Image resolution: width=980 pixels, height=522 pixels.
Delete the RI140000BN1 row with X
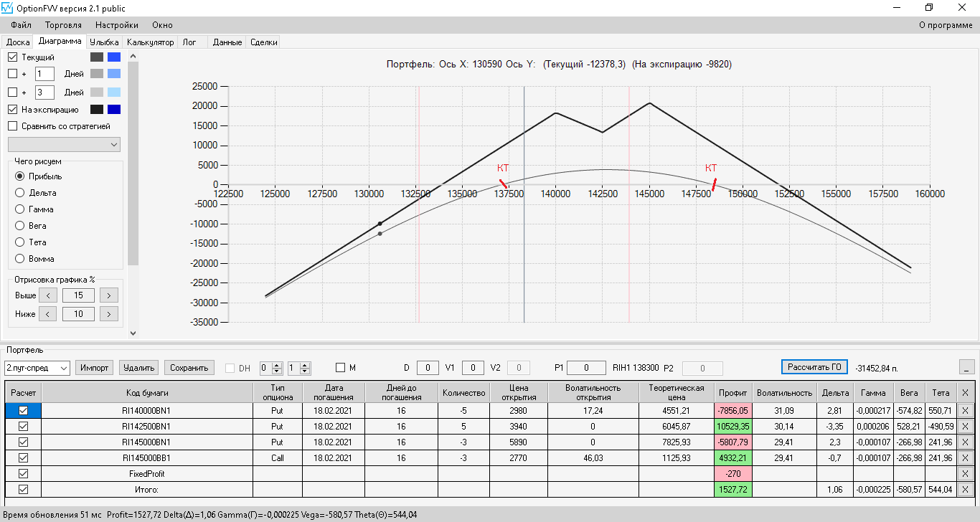coord(965,410)
